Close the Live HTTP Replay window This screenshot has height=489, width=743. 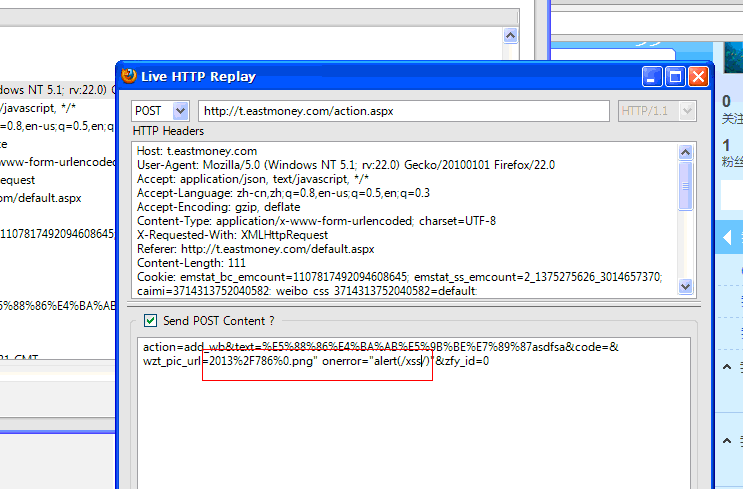click(698, 76)
